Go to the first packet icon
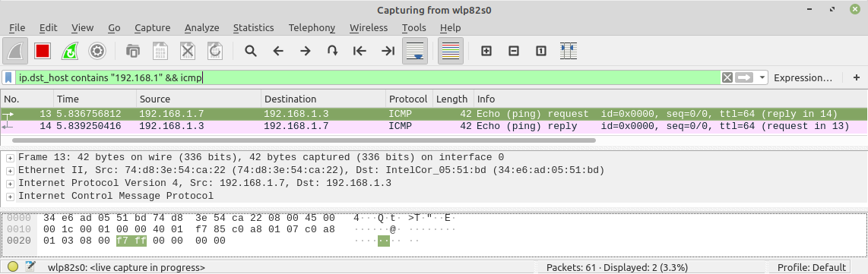 click(360, 52)
